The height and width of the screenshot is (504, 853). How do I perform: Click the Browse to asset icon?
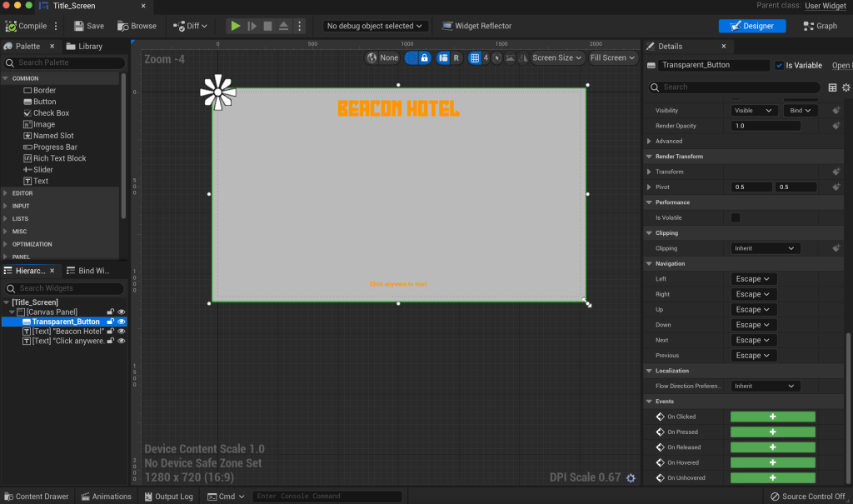(123, 26)
